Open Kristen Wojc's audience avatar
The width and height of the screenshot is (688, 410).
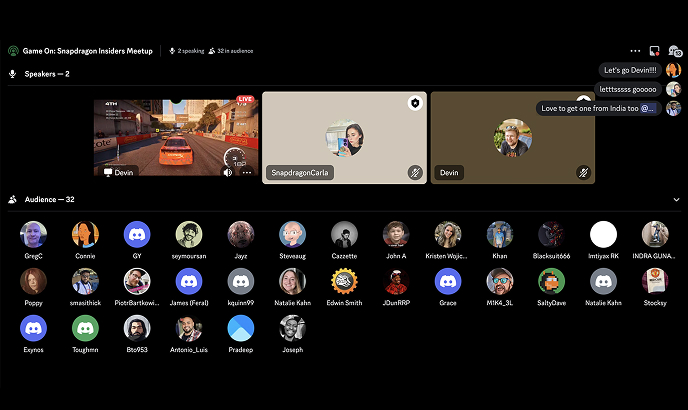(448, 234)
